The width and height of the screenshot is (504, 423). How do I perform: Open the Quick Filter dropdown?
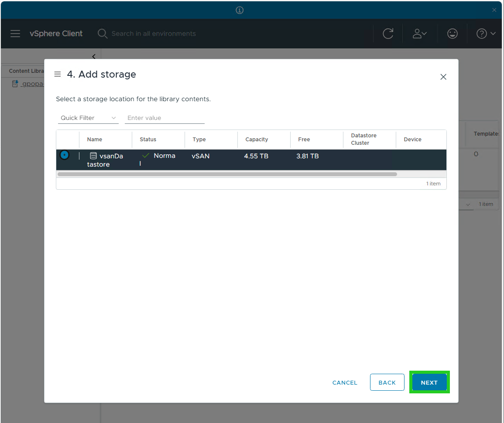coord(88,118)
